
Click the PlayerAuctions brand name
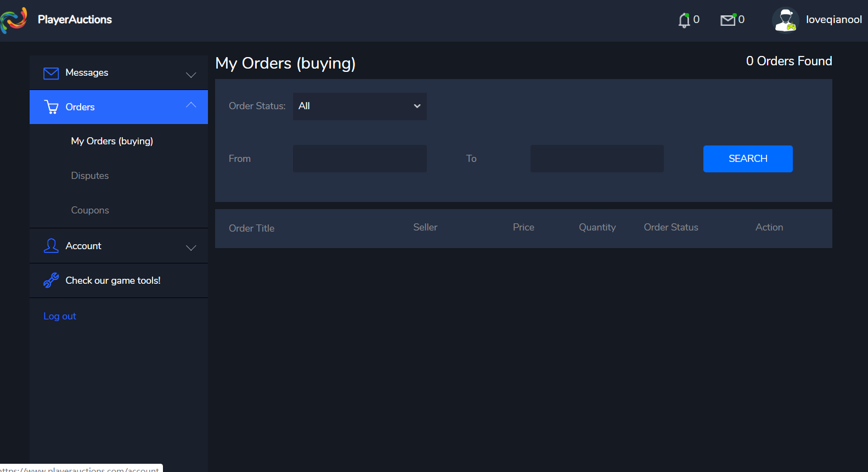(75, 20)
